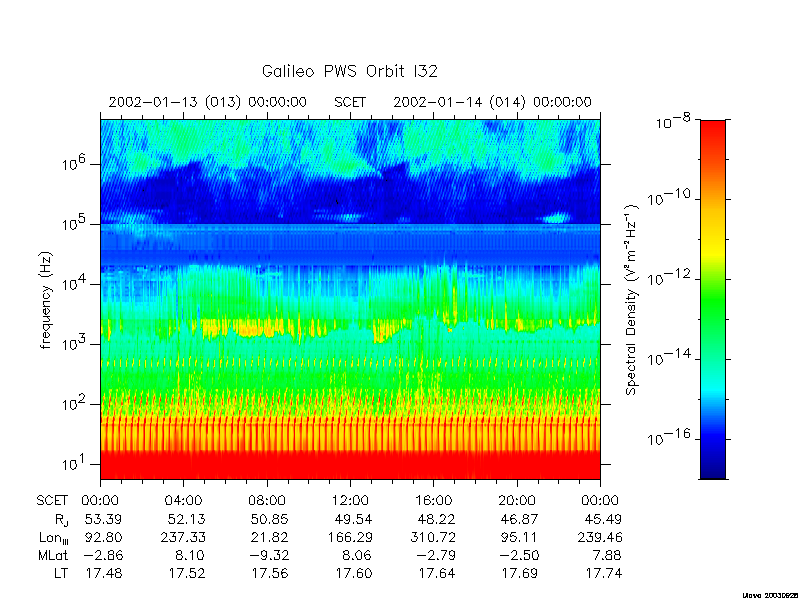800x600 pixels.
Task: Click the longitude value '95.11'
Action: click(x=520, y=537)
